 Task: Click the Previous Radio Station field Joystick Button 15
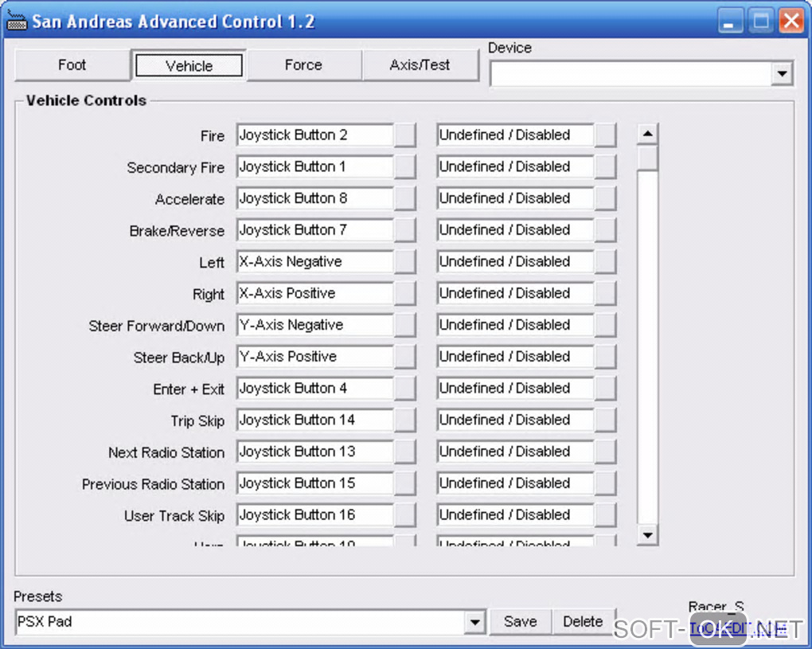(315, 483)
